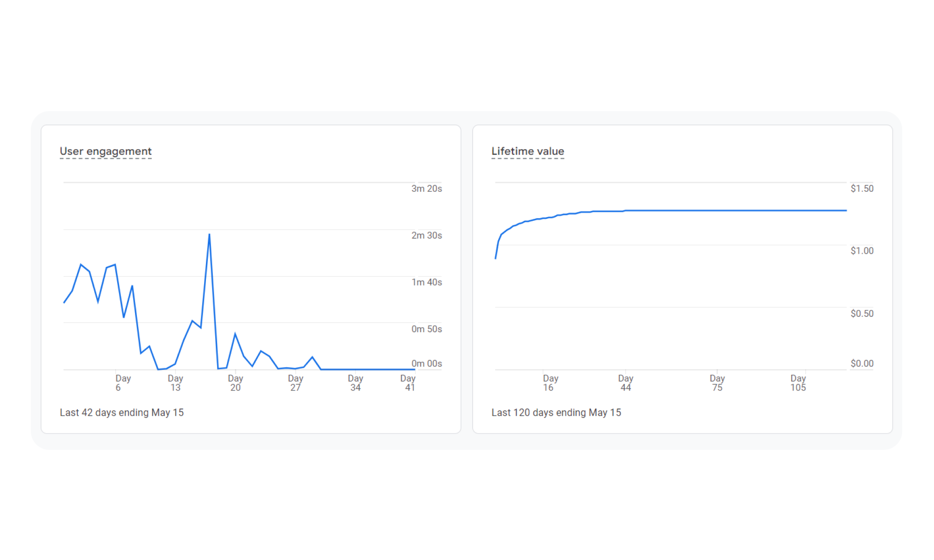The height and width of the screenshot is (560, 934).
Task: Click Day 27 axis label
Action: point(295,383)
